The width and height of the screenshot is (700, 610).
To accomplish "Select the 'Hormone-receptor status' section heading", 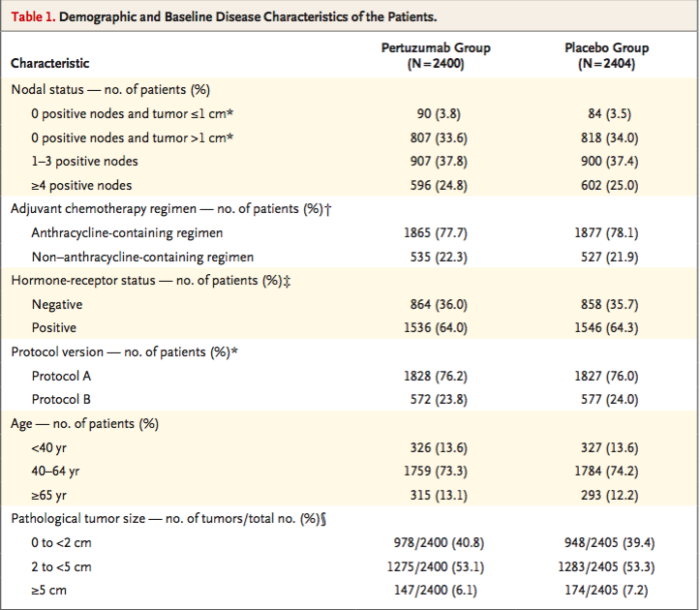I will click(x=83, y=281).
